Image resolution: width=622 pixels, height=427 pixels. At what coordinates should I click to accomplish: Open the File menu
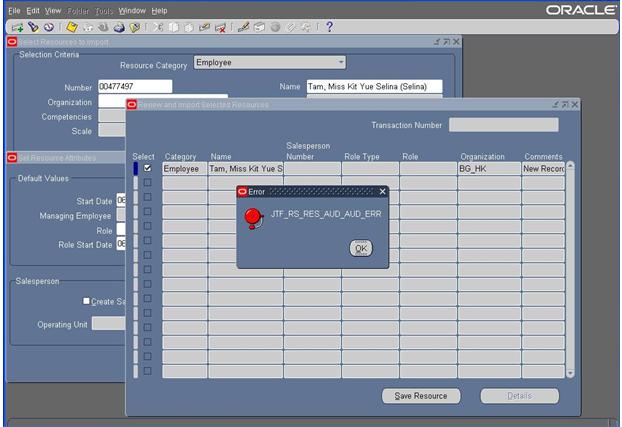coord(14,11)
